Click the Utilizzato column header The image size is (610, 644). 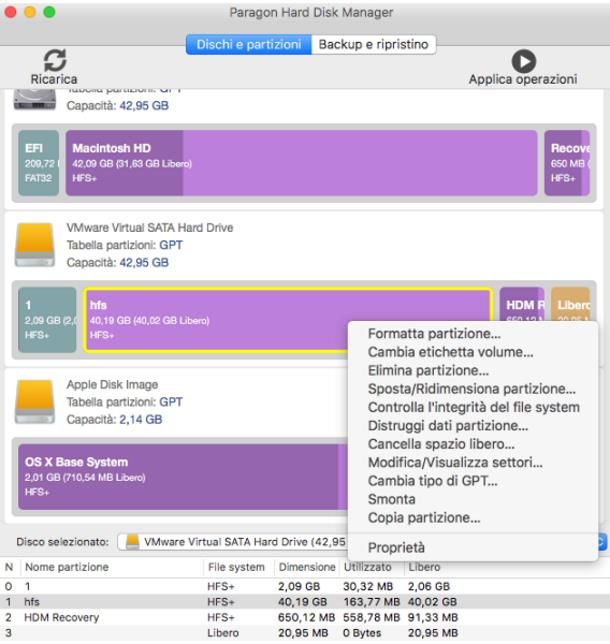click(x=367, y=567)
